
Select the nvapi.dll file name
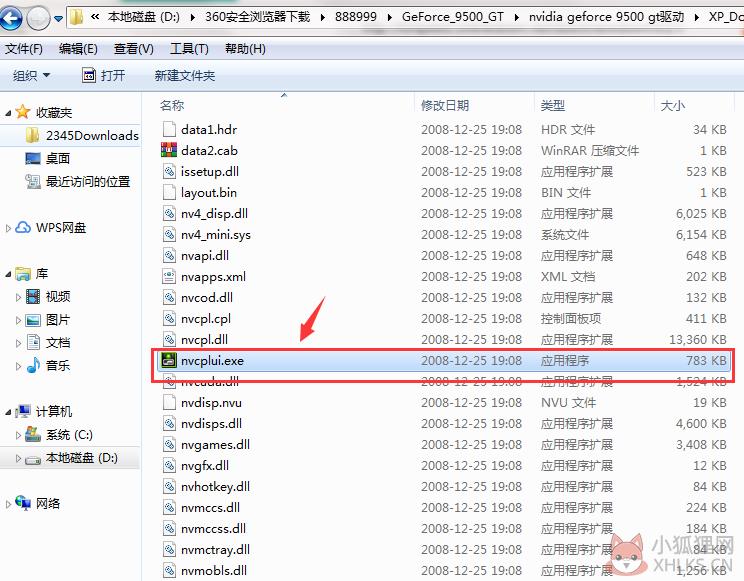click(205, 256)
